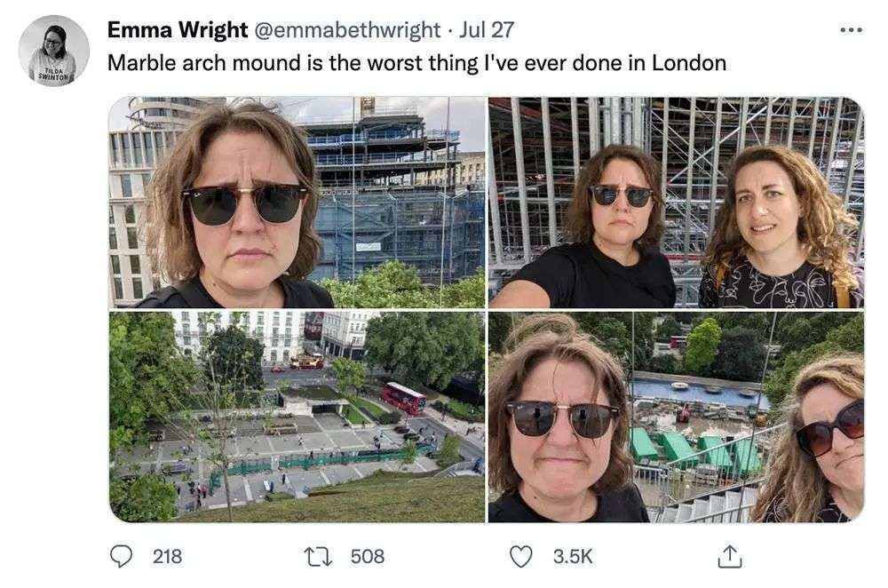888x588 pixels.
Task: Click the 508 retweets count
Action: tap(368, 557)
